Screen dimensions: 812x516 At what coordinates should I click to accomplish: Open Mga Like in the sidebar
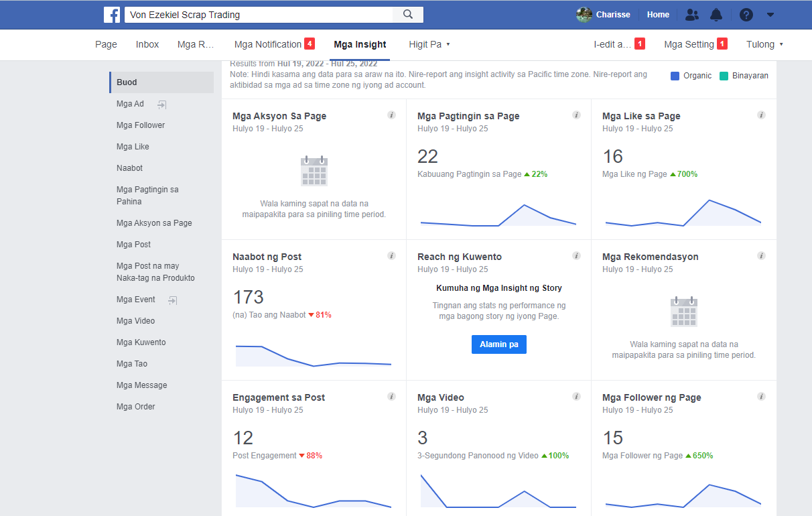click(133, 147)
